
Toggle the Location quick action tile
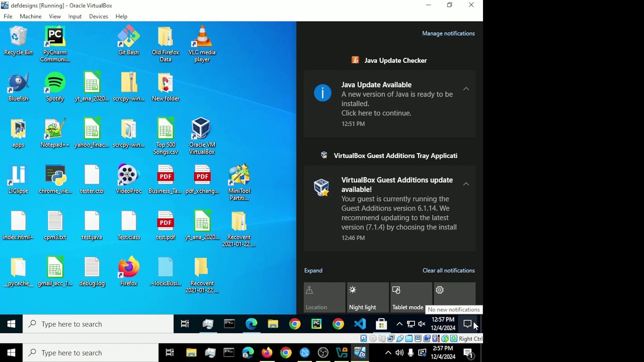pyautogui.click(x=325, y=297)
